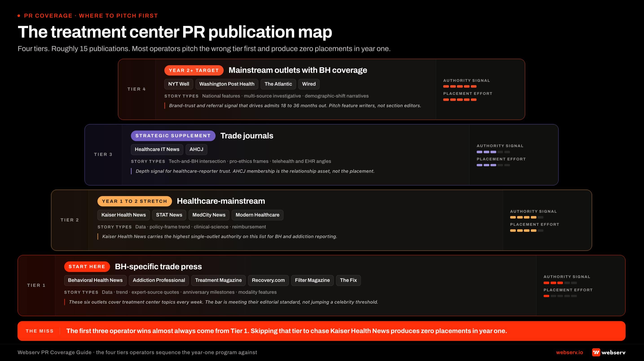The width and height of the screenshot is (644, 361).
Task: Click the 'Trade journals' heading
Action: (x=247, y=136)
